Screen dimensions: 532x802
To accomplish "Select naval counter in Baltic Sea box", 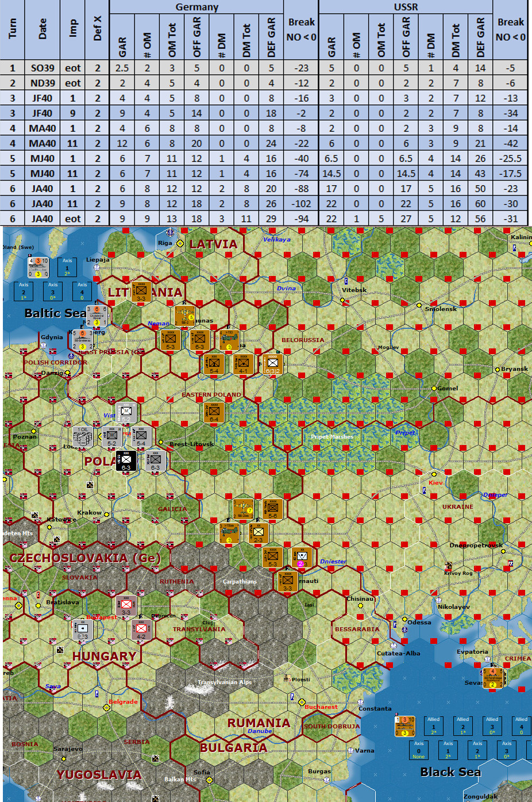I will (38, 267).
